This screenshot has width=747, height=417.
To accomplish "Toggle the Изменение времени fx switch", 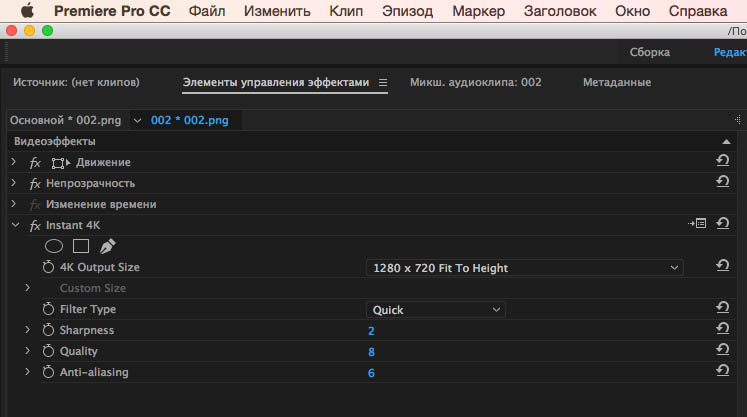I will click(35, 205).
